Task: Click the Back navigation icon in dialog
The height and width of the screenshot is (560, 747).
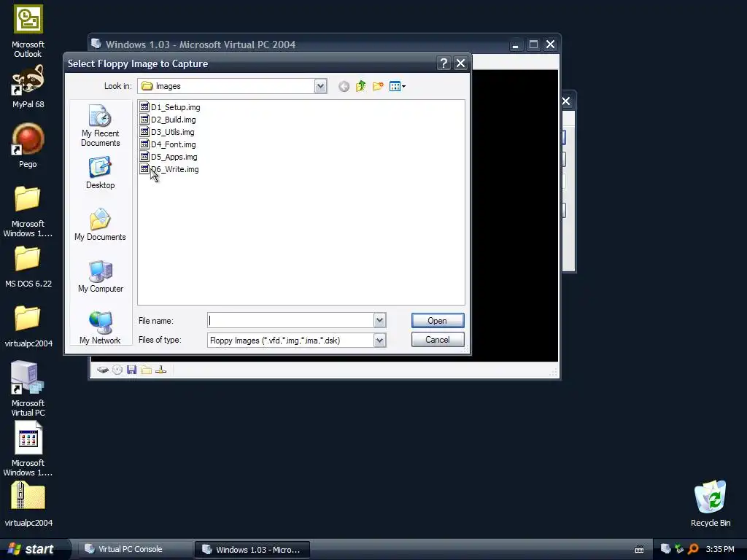Action: [x=344, y=86]
